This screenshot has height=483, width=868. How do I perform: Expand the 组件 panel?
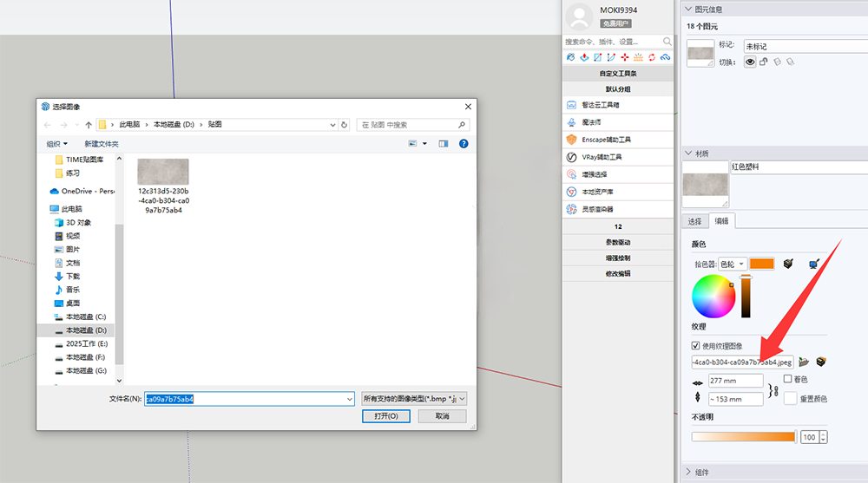688,472
